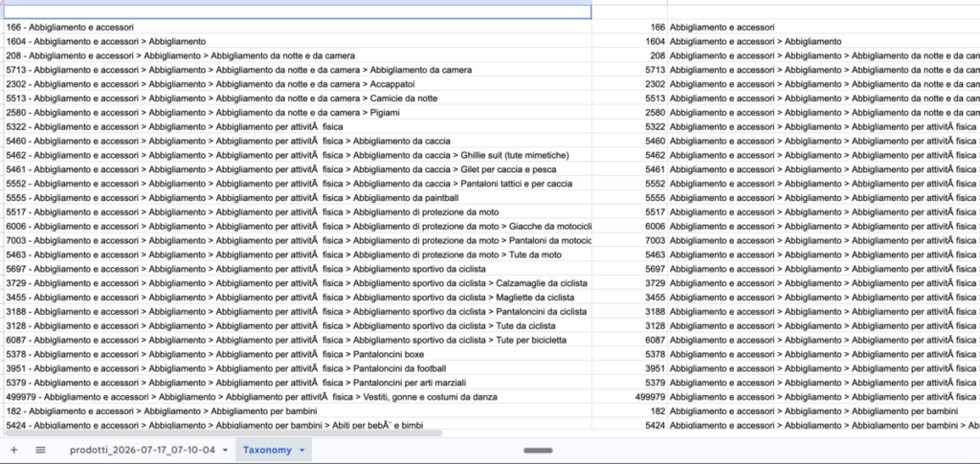980x464 pixels.
Task: Select cell '182 - ... Abbigliamento per bambini'
Action: pos(297,411)
